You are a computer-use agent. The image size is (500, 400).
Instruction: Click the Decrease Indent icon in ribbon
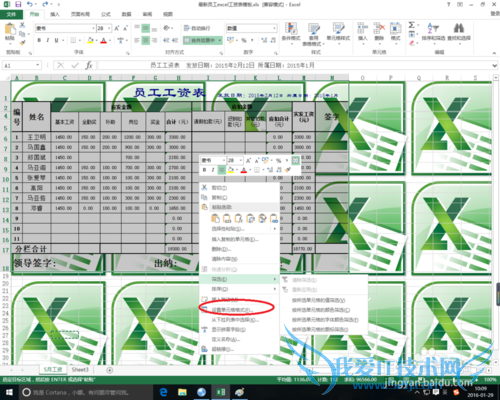click(166, 40)
